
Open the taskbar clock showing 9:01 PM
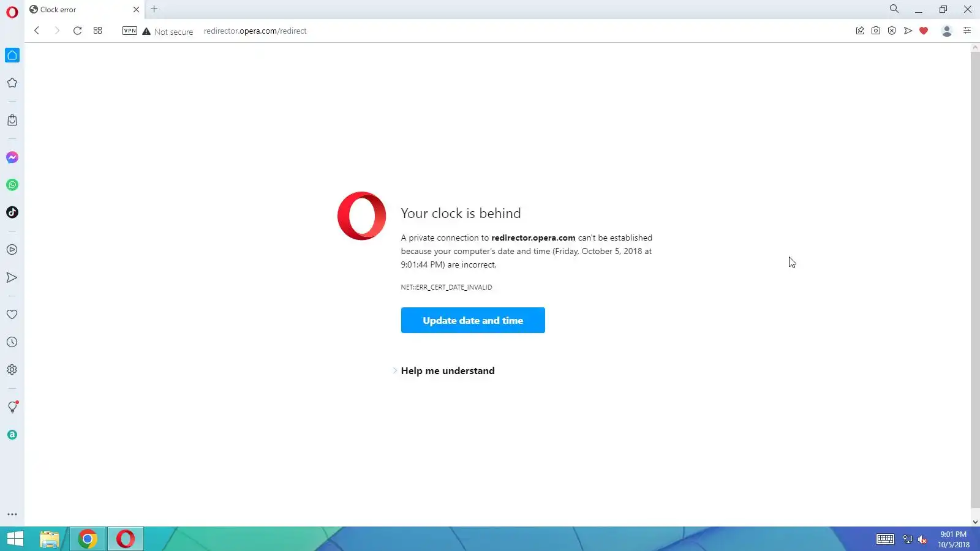pyautogui.click(x=954, y=539)
